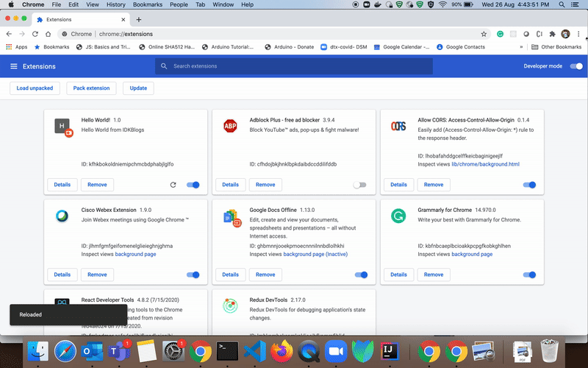Screen dimensions: 588x368
Task: Open Terminal from the Dock
Action: [227, 352]
